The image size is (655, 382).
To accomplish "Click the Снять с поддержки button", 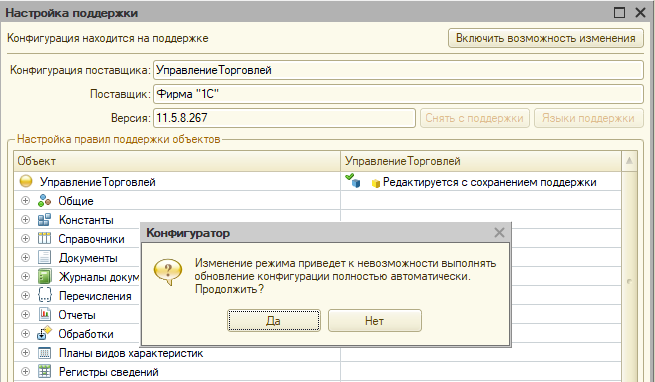I will pyautogui.click(x=475, y=118).
